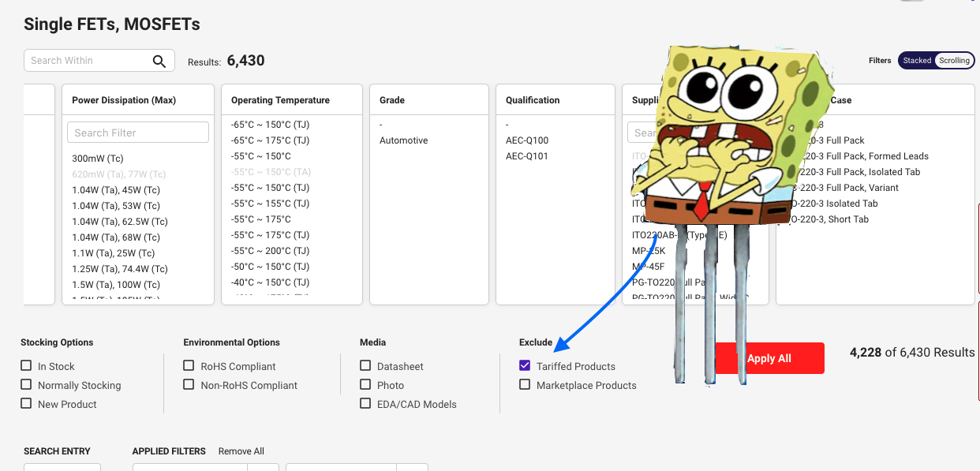The height and width of the screenshot is (471, 980).
Task: Select Automotive in the Grade filter
Action: click(404, 140)
